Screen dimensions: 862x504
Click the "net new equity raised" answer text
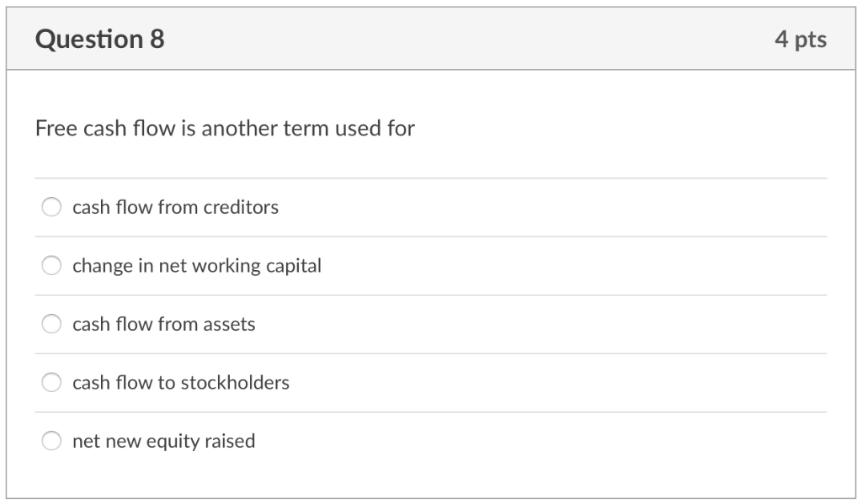163,441
